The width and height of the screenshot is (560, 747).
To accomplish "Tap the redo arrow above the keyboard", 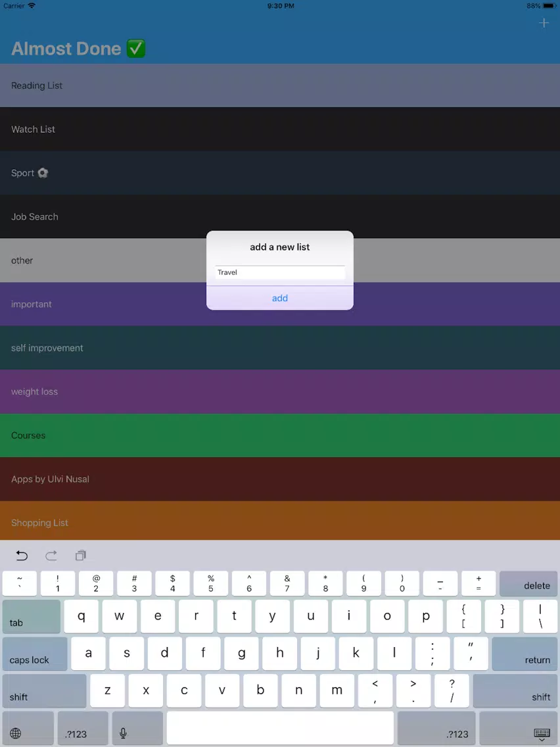I will 51,555.
